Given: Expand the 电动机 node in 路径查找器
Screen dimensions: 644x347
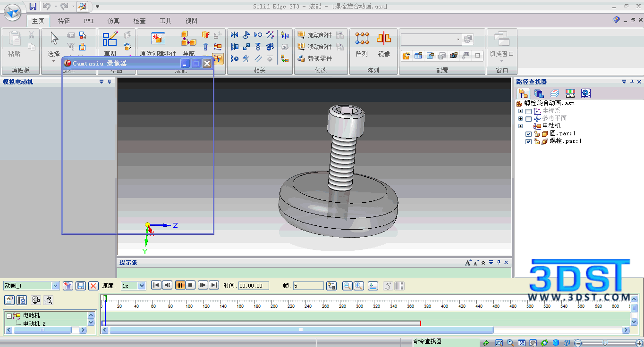Looking at the screenshot, I should [520, 126].
